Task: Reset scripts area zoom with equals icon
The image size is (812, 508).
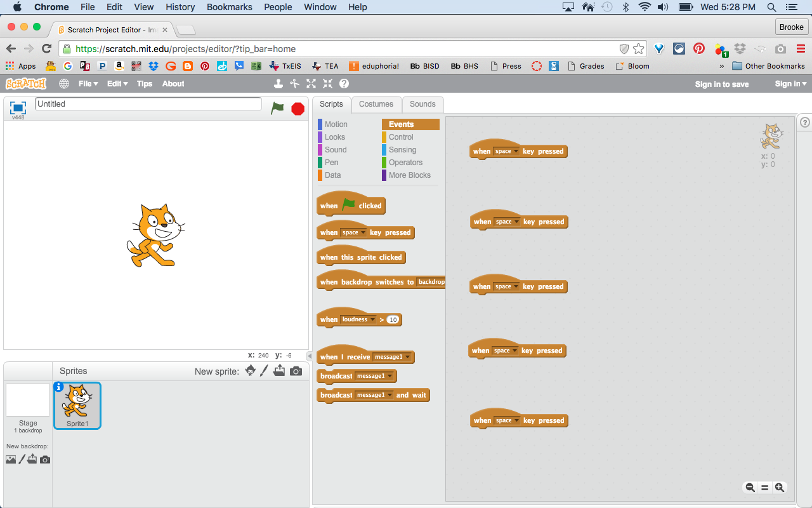Action: 765,488
